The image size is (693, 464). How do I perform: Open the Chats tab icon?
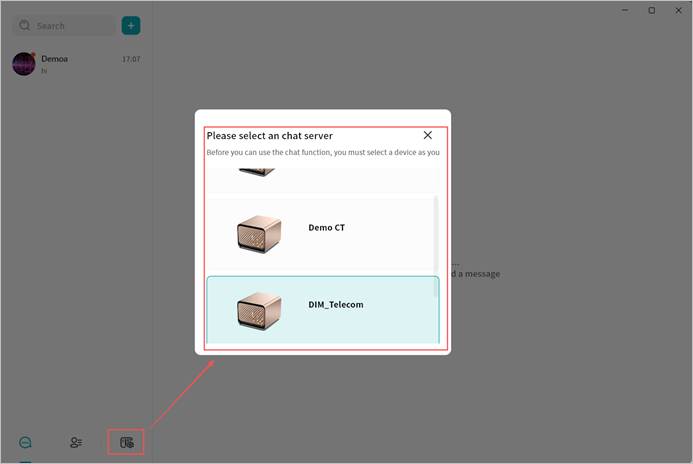point(26,442)
